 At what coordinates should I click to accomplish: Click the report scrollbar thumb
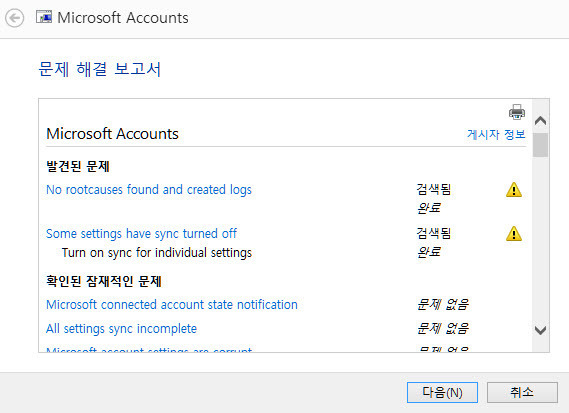540,145
